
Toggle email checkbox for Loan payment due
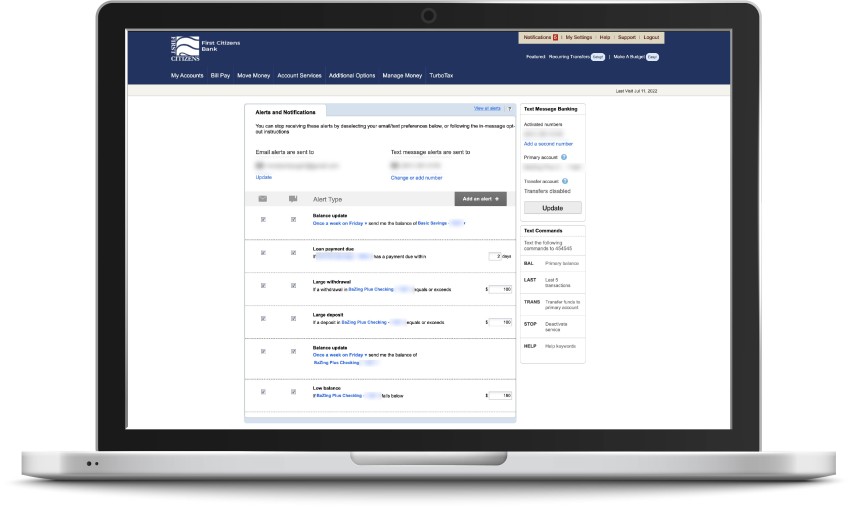263,253
